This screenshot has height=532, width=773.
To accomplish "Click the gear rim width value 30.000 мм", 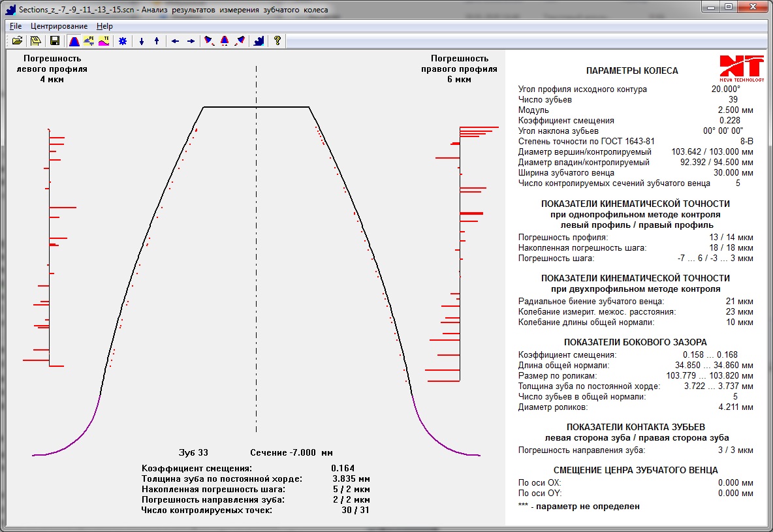I will tap(734, 173).
